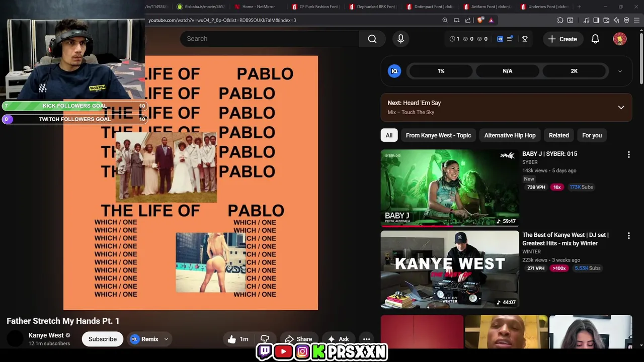This screenshot has height=362, width=644.
Task: Click the YouTube search magnifier button
Action: click(372, 39)
